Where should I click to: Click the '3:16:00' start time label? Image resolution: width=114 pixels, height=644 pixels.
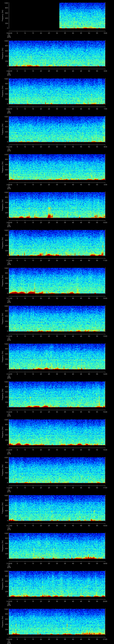pyautogui.click(x=9, y=487)
